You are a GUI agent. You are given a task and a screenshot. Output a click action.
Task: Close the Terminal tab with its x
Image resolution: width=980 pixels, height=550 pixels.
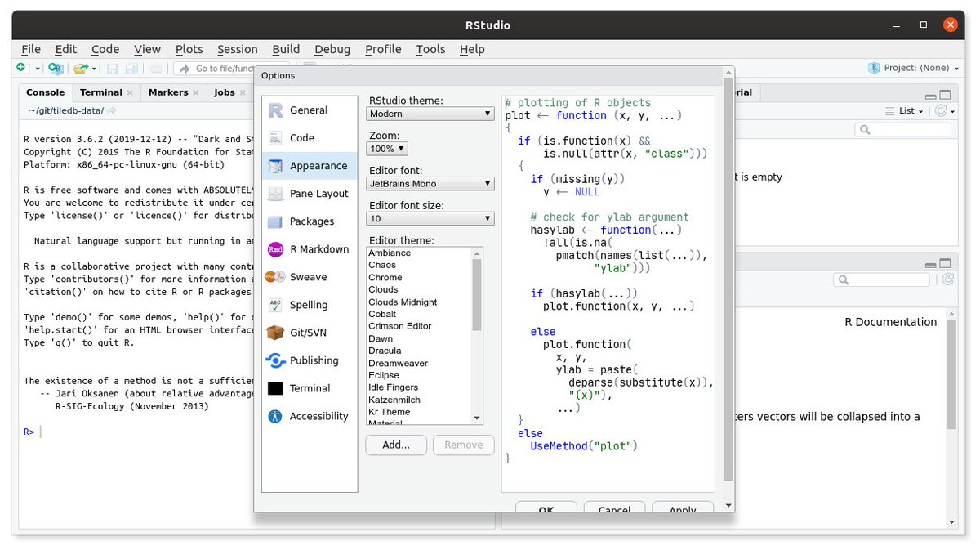click(x=131, y=93)
